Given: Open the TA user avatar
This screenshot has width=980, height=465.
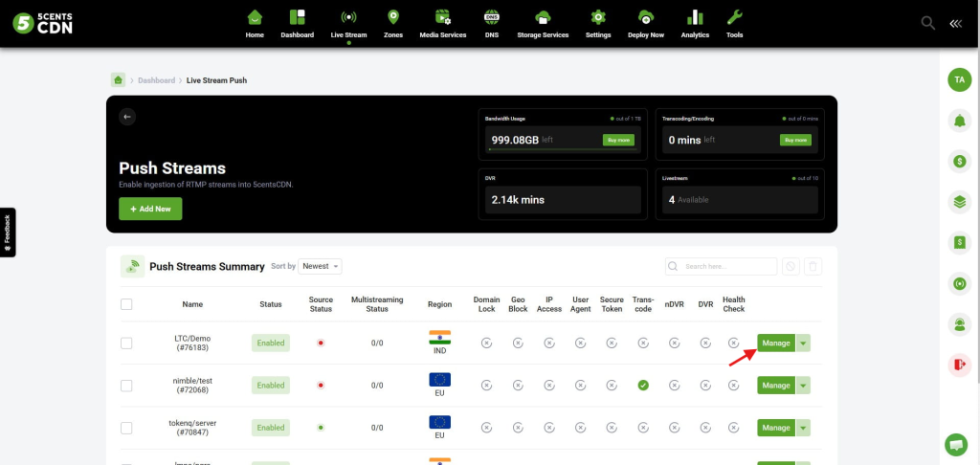Looking at the screenshot, I should coord(959,80).
